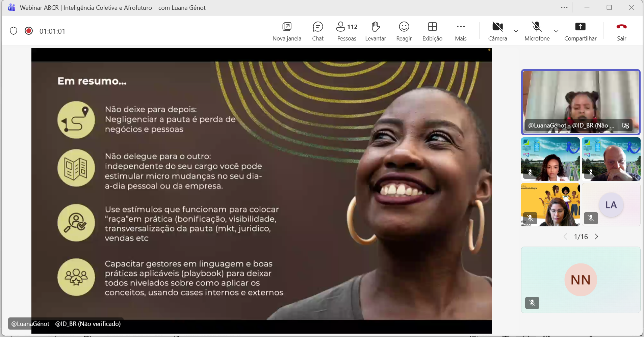Select LuanaGénot video thumbnail

[581, 102]
